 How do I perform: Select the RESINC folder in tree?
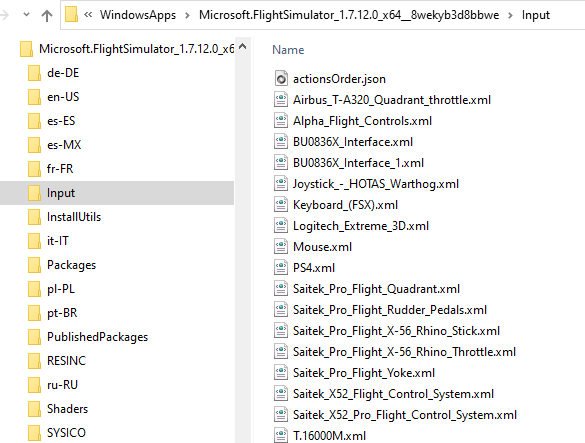(x=57, y=361)
